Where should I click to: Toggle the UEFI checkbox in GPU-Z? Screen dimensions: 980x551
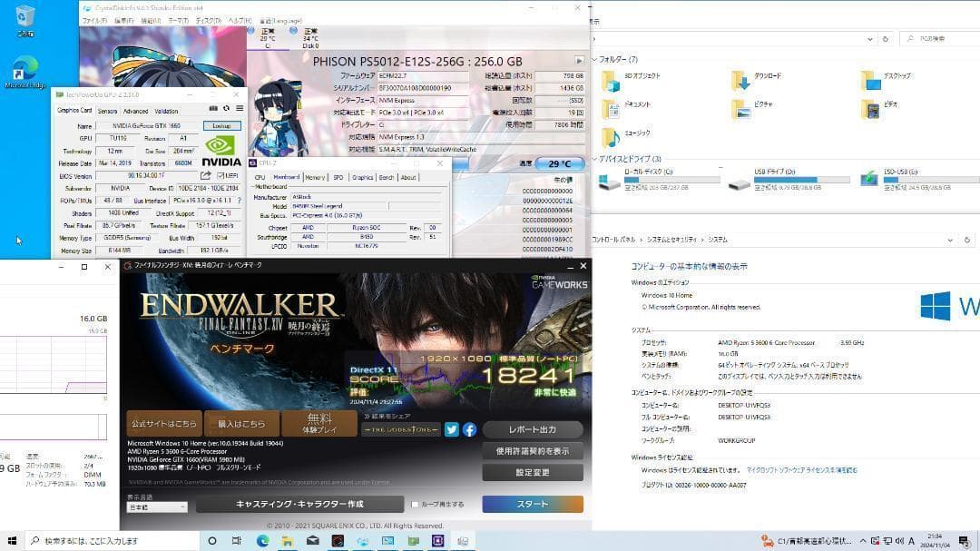click(220, 176)
